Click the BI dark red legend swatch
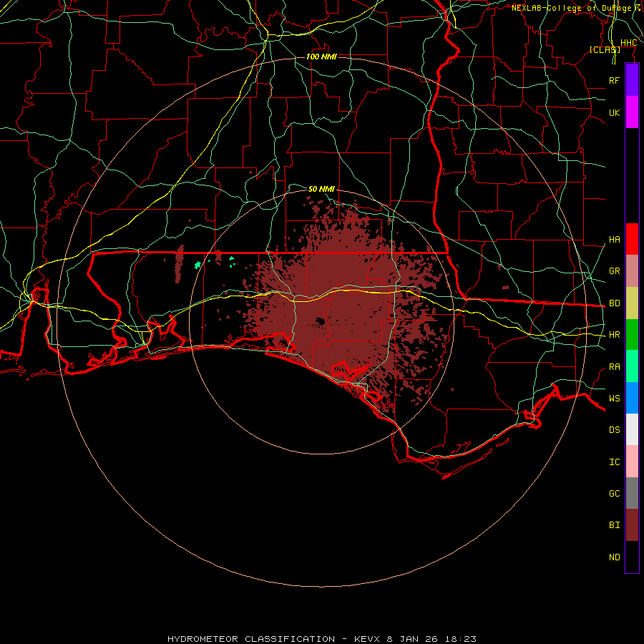 click(632, 525)
